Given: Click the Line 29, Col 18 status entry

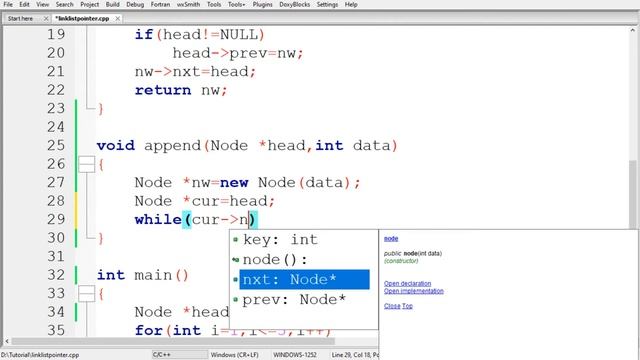Looking at the screenshot, I should point(355,355).
